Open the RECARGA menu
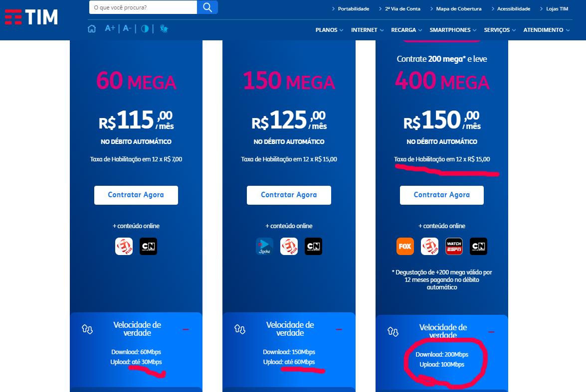The image size is (586, 392). (406, 30)
